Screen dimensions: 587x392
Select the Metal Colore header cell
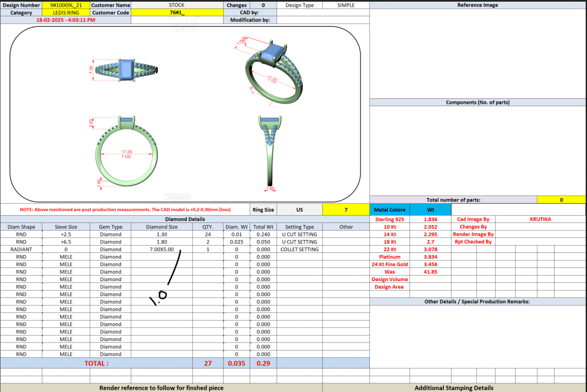click(x=390, y=210)
